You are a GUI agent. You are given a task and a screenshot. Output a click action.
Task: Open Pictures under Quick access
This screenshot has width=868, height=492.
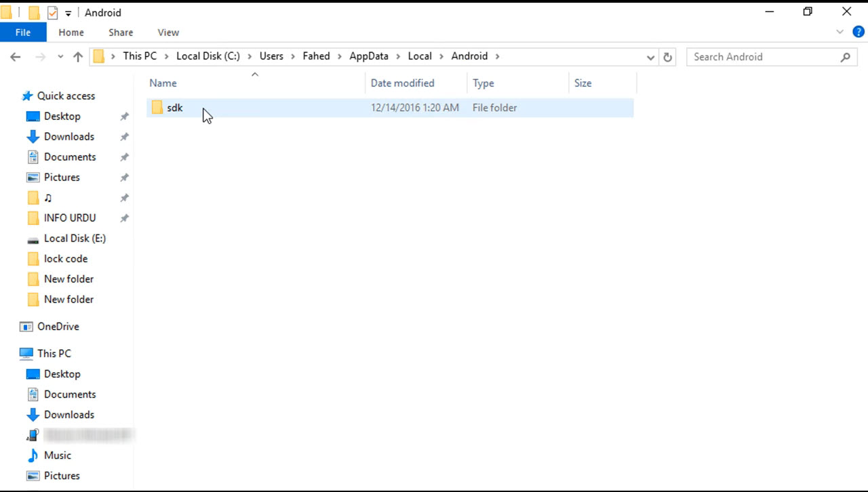point(62,178)
